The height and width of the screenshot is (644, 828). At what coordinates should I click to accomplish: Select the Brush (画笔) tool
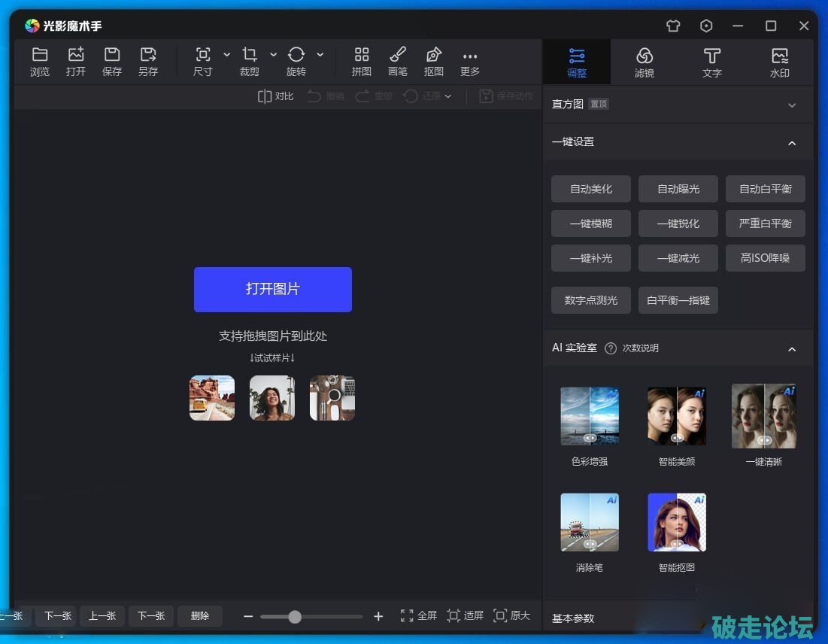[398, 61]
